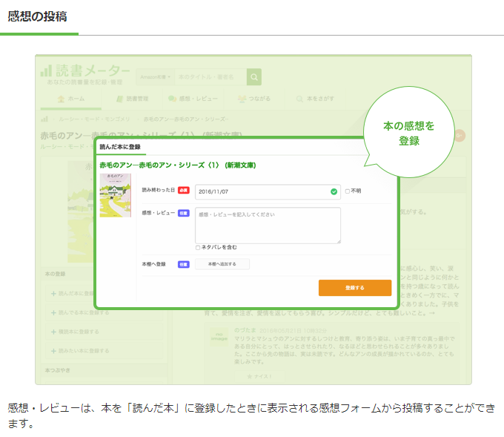Viewport: 504px width, 437px height.
Task: Click the orange G+ share icon
Action: coord(460,136)
